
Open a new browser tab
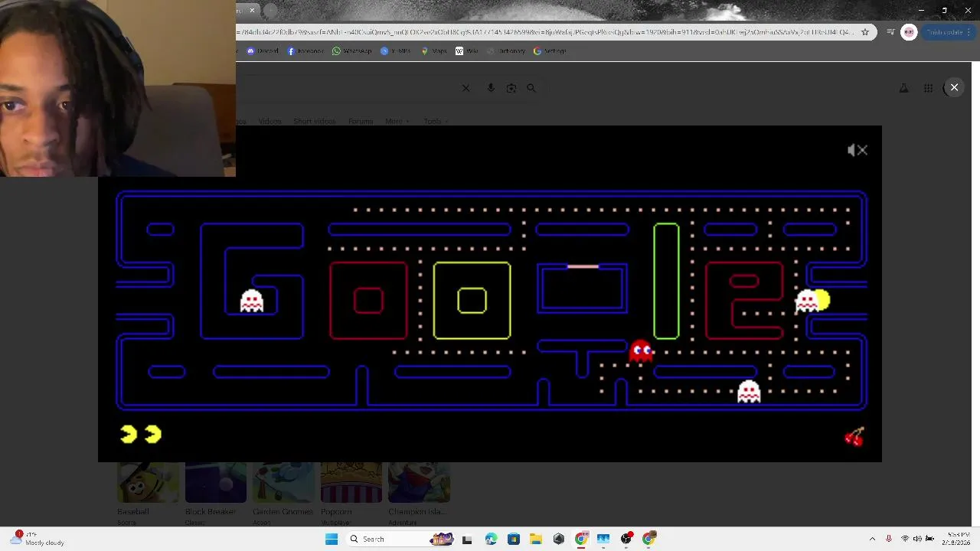tap(270, 11)
